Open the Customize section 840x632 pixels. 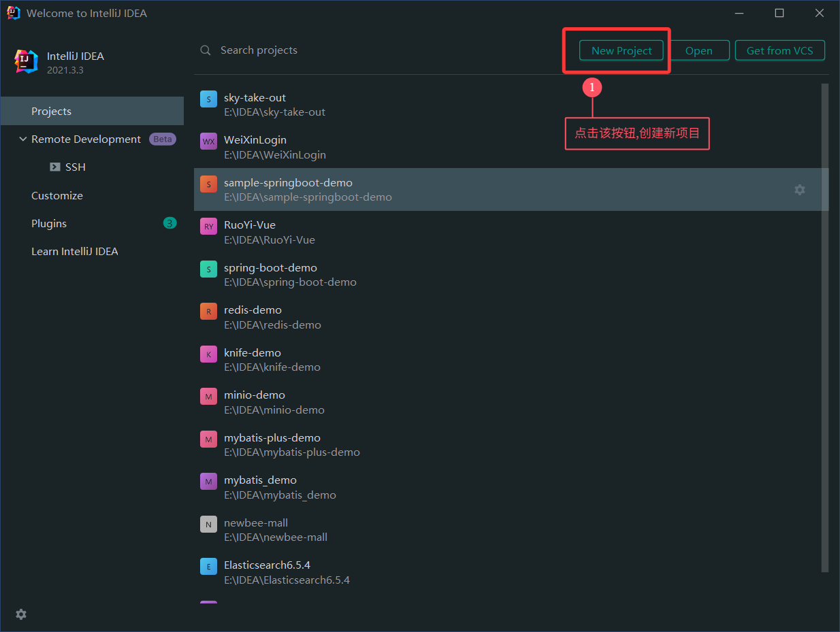57,196
